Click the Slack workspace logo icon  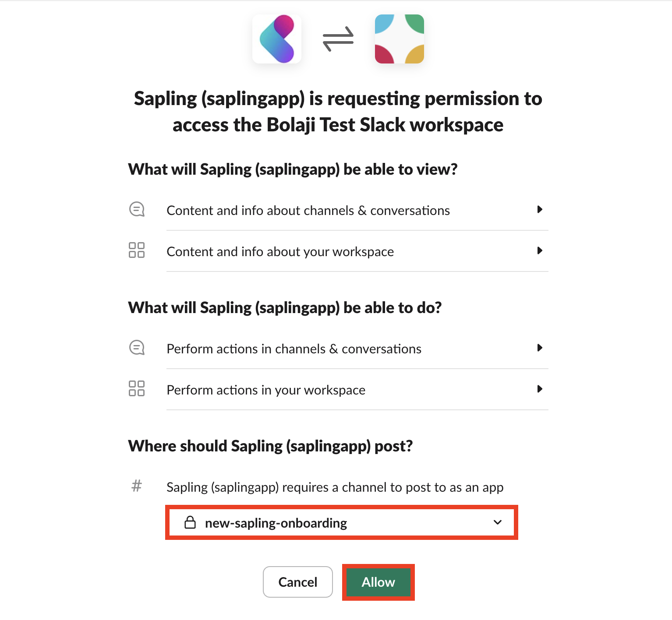click(399, 39)
